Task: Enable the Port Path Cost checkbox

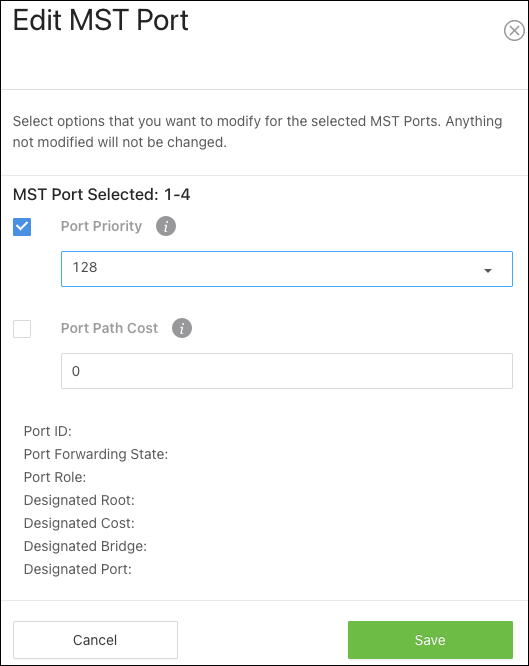Action: (x=22, y=329)
